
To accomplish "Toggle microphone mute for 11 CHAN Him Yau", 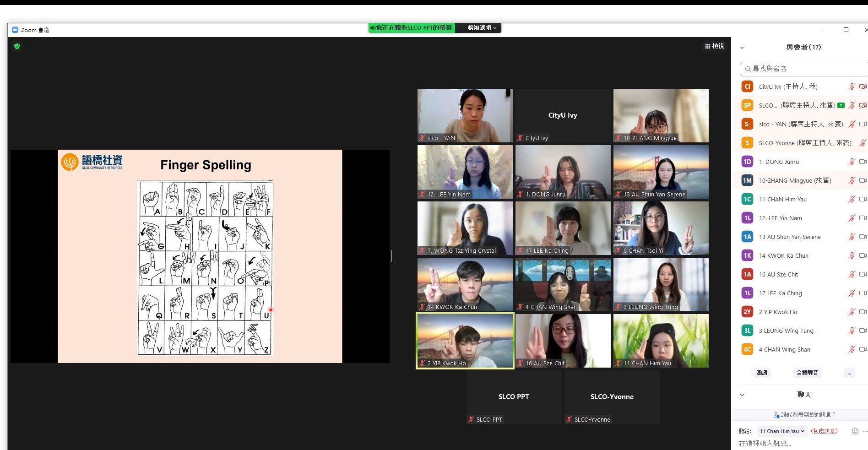I will [852, 199].
